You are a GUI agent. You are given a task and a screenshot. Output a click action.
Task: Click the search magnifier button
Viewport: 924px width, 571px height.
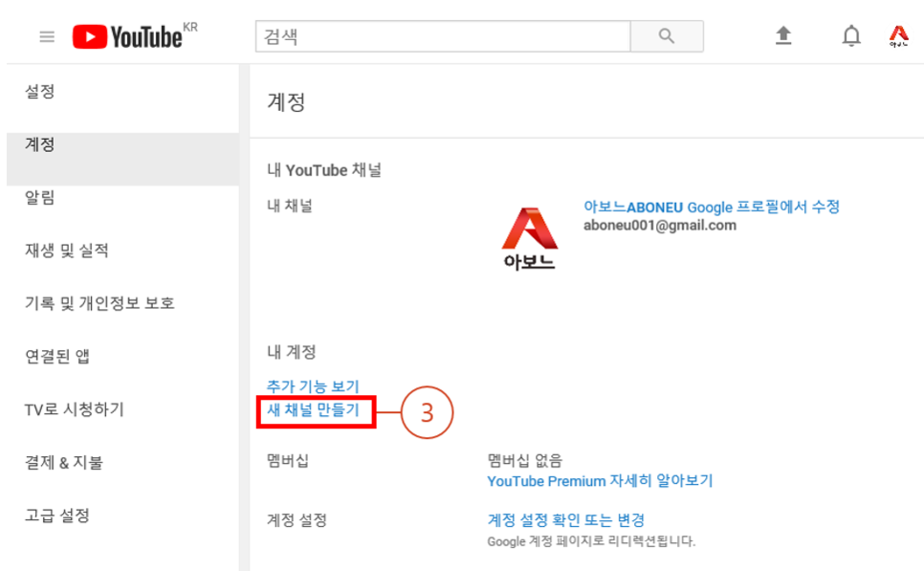[667, 36]
